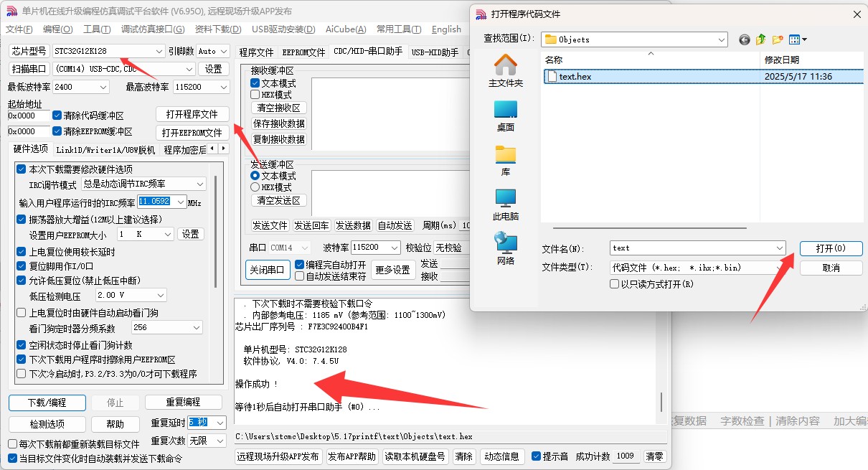Screen dimensions: 868x470
Task: Toggle 振荡器放大增益 checkbox
Action: click(x=22, y=219)
